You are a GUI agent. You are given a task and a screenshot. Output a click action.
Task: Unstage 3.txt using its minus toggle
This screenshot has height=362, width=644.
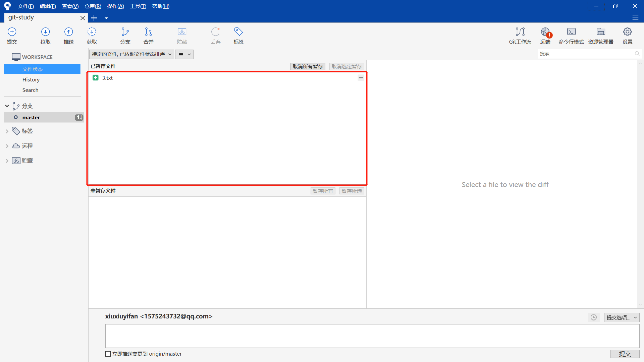point(361,78)
